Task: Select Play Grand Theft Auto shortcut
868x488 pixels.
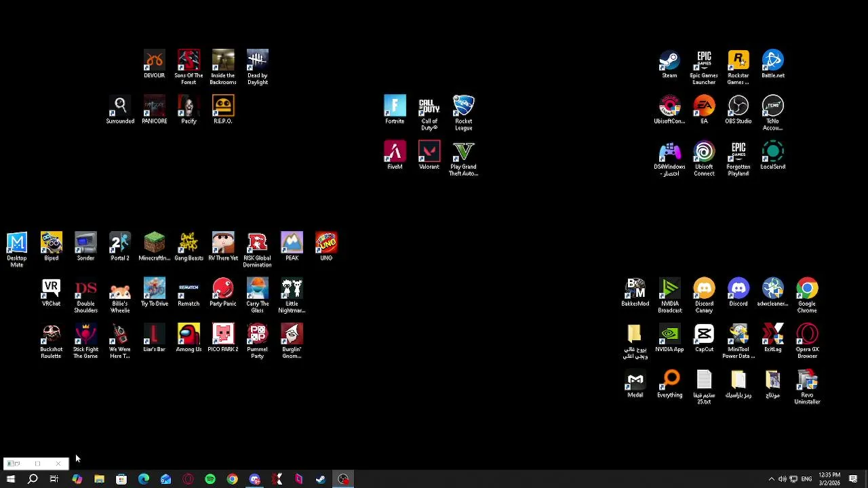Action: coord(464,159)
